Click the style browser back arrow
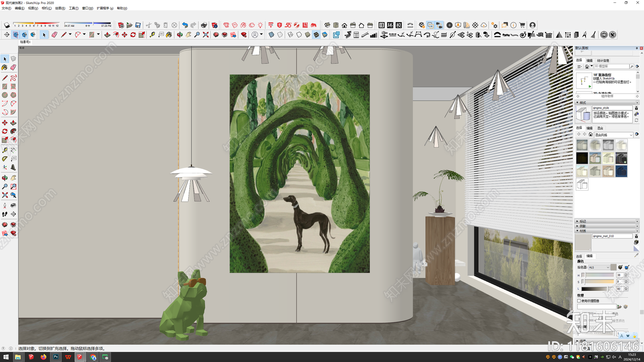The image size is (644, 362). [579, 134]
